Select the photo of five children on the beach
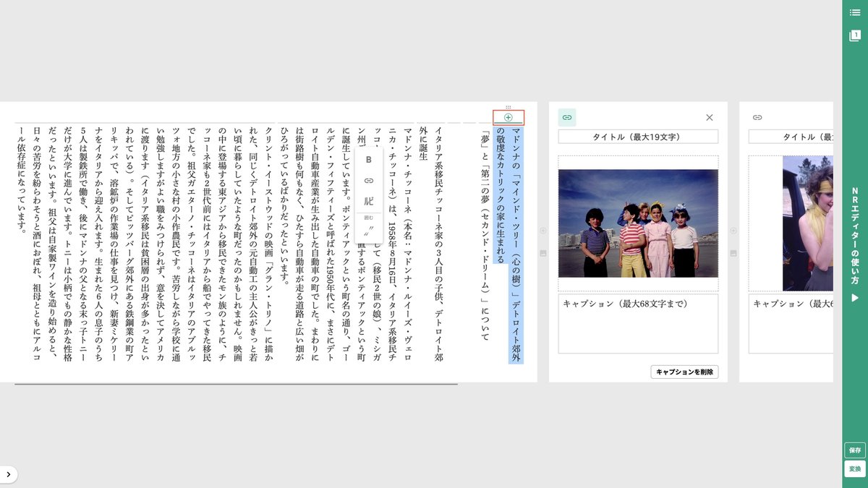Viewport: 868px width, 488px height. 638,223
